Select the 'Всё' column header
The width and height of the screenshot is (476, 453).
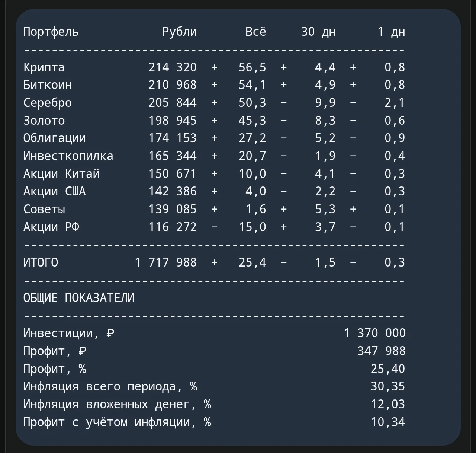pyautogui.click(x=256, y=32)
